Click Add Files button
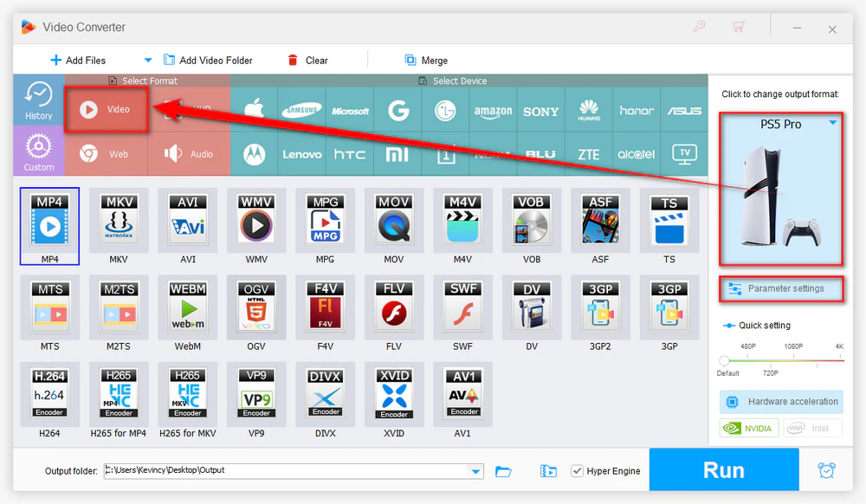The image size is (866, 504). 78,60
